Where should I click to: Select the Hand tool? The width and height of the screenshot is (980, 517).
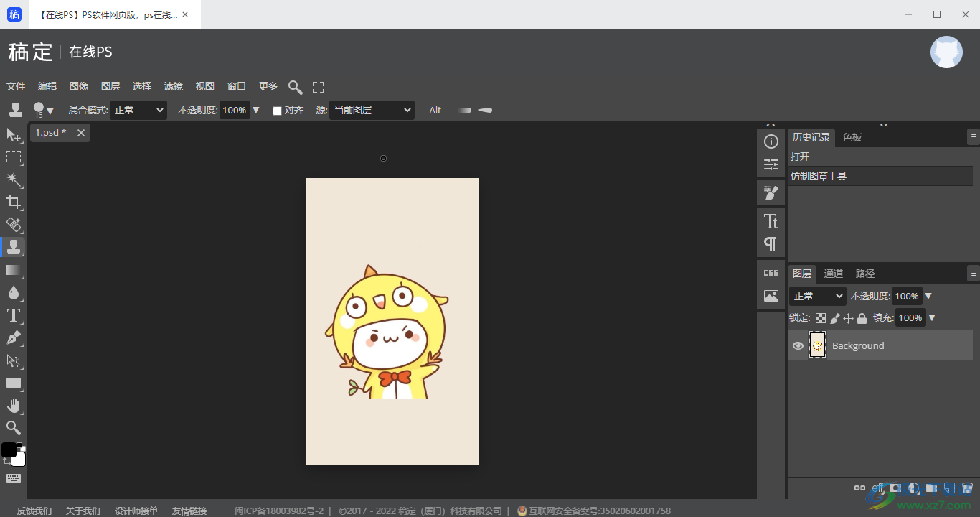(14, 406)
